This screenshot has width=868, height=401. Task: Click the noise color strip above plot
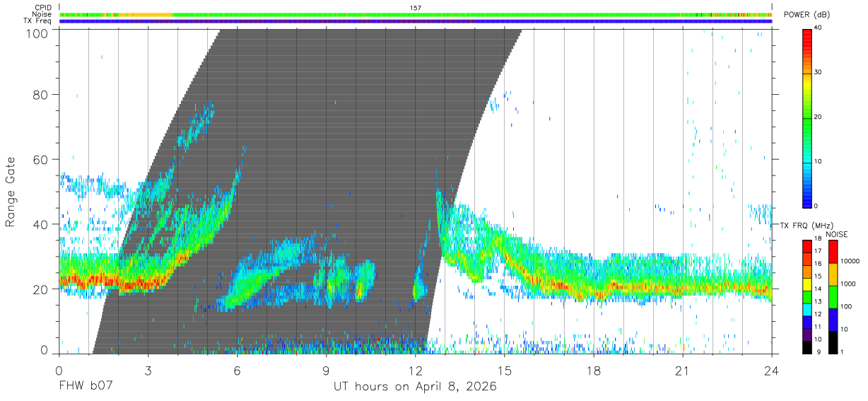(x=416, y=15)
